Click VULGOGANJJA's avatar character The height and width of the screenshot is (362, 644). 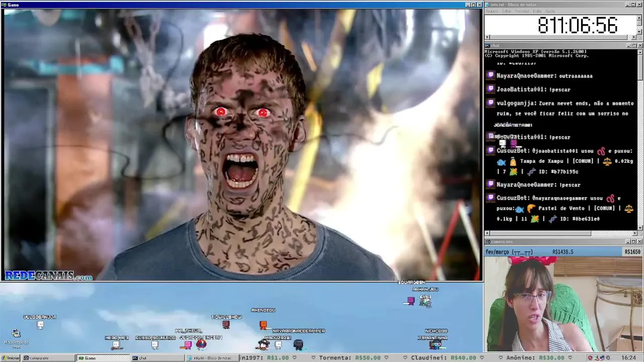coord(40,325)
